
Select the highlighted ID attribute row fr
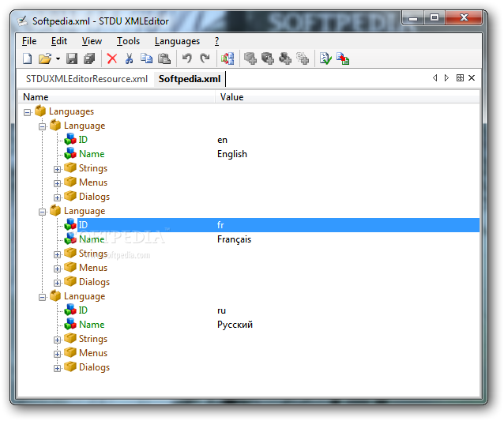point(278,225)
